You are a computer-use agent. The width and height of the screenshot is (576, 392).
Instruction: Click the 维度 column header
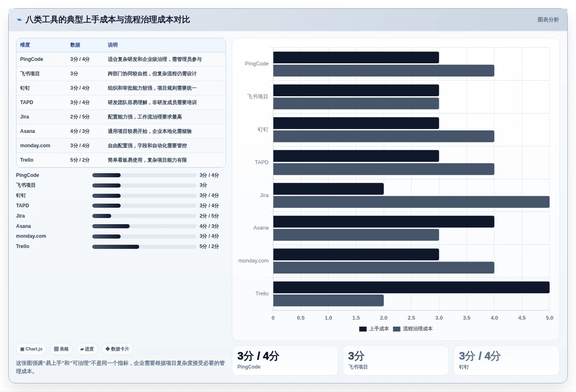pos(25,45)
